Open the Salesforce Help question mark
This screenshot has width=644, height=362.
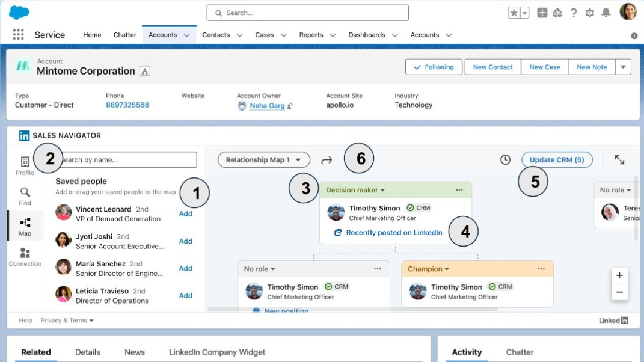574,13
